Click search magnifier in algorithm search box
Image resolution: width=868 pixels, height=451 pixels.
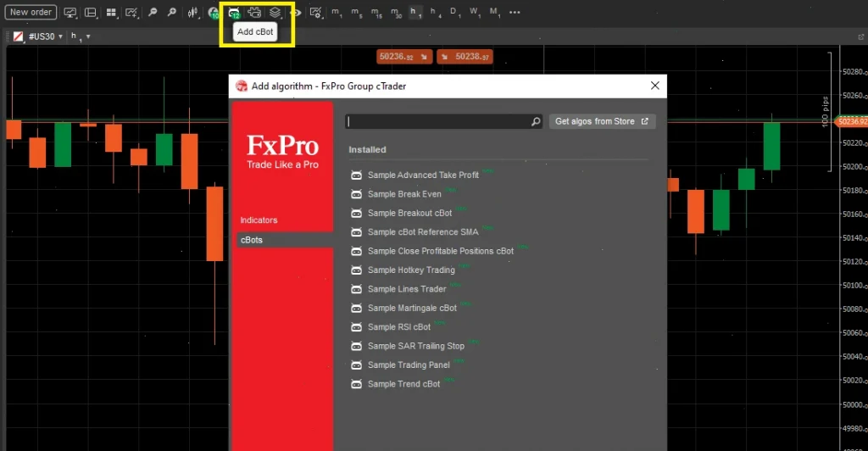535,122
